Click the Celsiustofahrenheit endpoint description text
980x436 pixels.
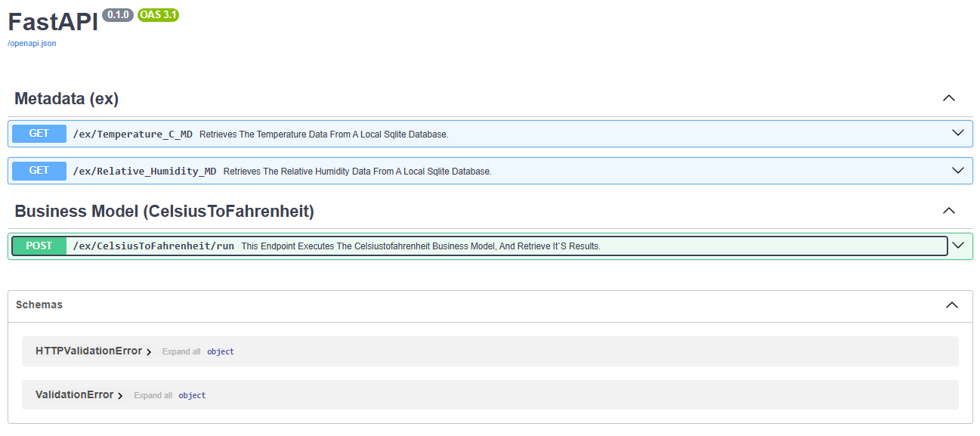tap(421, 246)
